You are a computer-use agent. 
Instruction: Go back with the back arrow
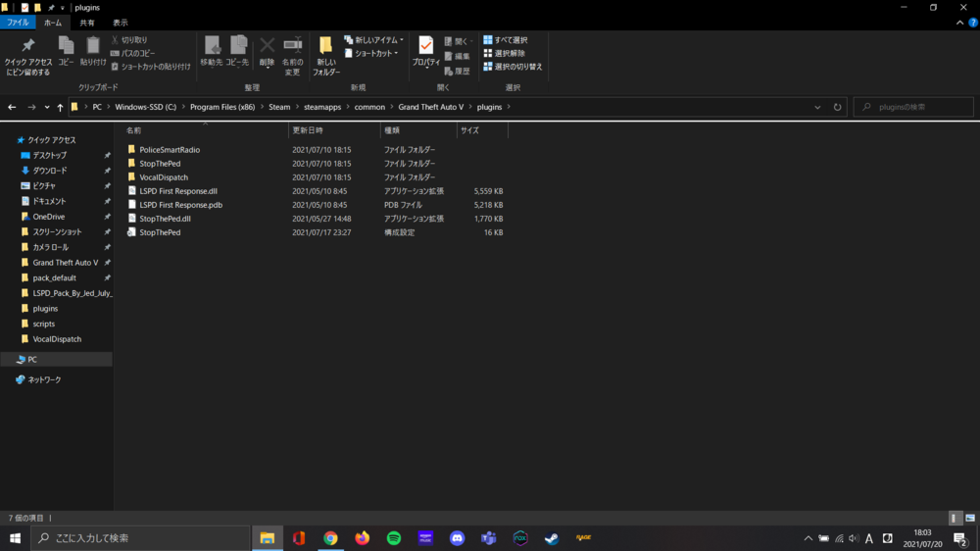click(x=12, y=107)
